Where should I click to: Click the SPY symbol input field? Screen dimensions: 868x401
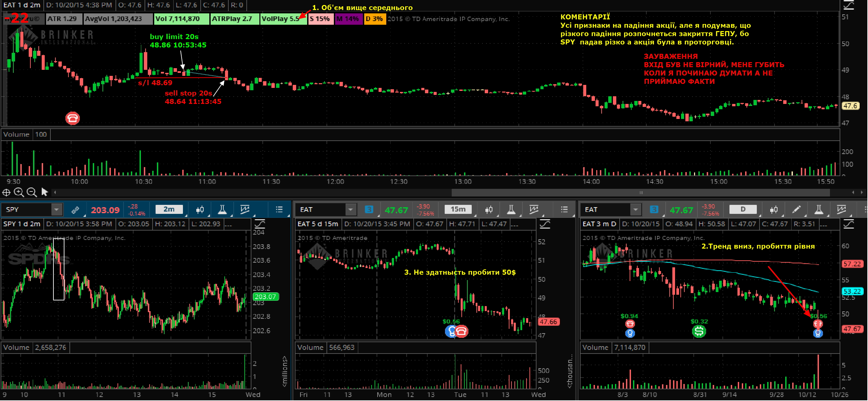pyautogui.click(x=27, y=210)
